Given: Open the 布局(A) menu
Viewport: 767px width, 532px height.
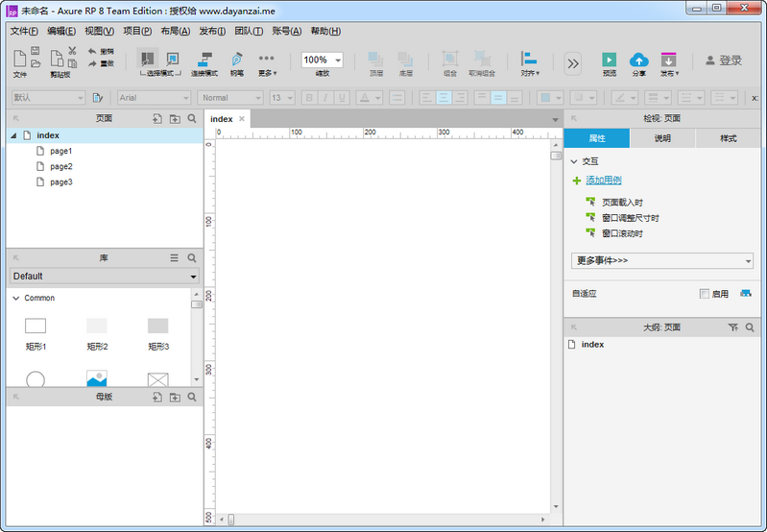Looking at the screenshot, I should [175, 31].
